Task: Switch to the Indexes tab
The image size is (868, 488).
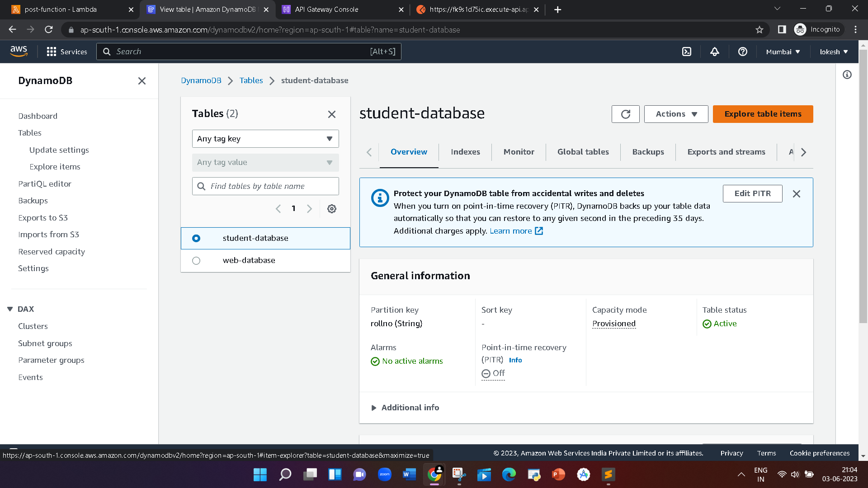Action: pos(465,152)
